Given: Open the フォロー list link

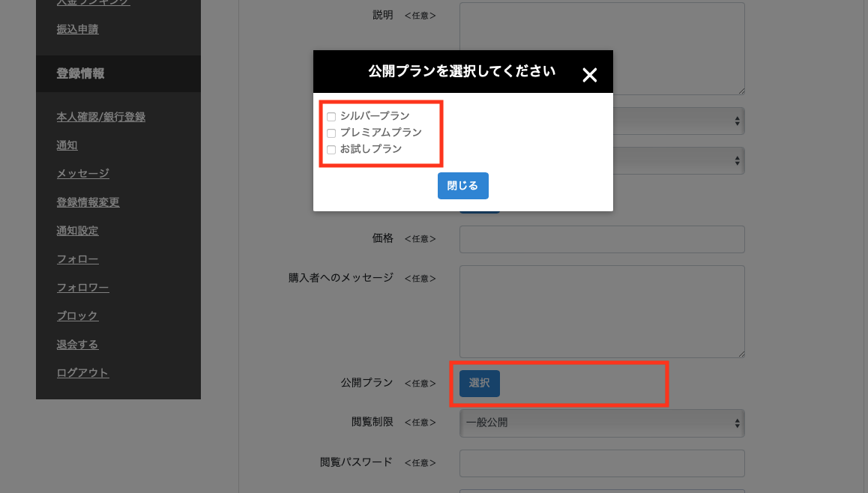Looking at the screenshot, I should 77,259.
